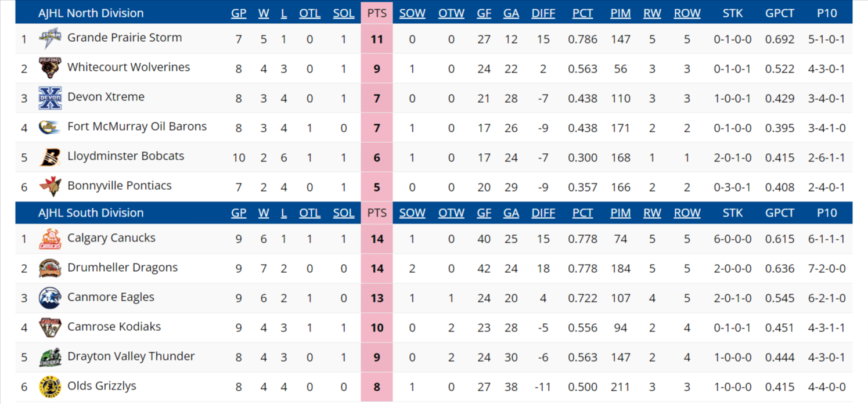Click the Olds Grizzlys logo icon
The image size is (868, 404).
tap(50, 387)
